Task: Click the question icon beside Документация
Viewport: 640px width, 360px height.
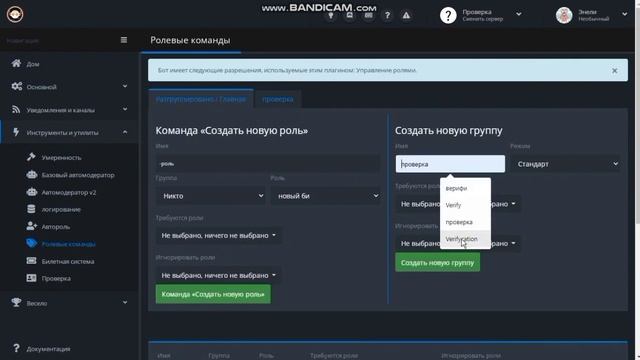Action: click(16, 348)
